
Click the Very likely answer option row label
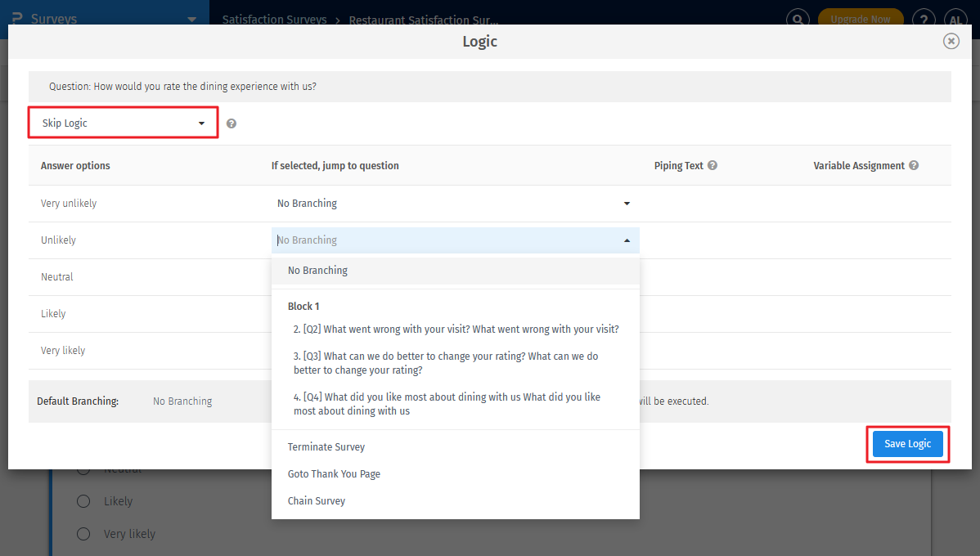pyautogui.click(x=63, y=351)
